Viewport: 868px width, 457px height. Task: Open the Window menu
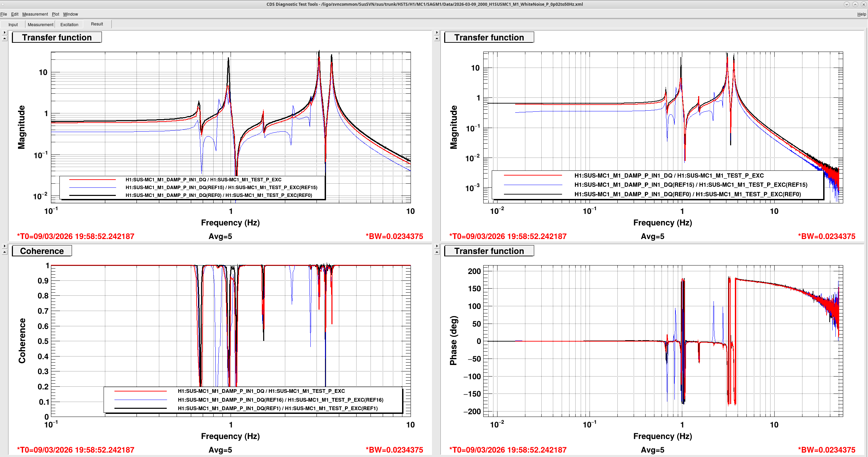[x=70, y=14]
